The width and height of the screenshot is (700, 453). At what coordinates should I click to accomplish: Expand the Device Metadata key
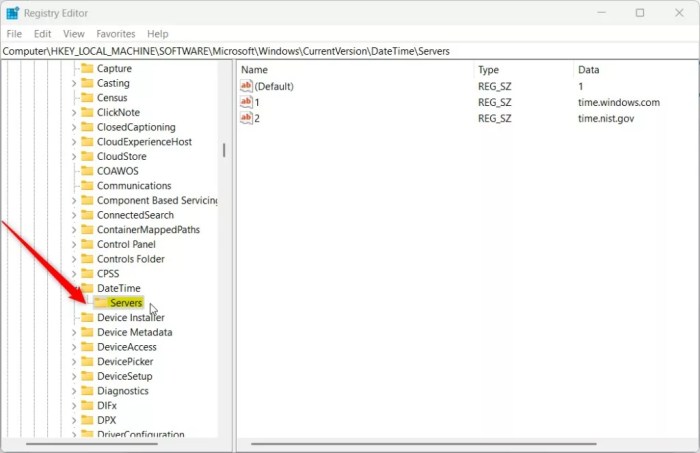point(74,332)
